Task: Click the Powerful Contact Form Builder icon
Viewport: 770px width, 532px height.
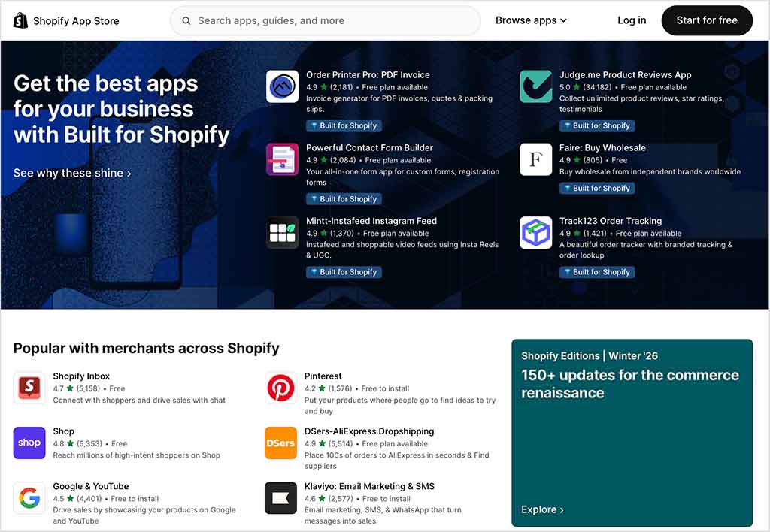Action: click(281, 160)
